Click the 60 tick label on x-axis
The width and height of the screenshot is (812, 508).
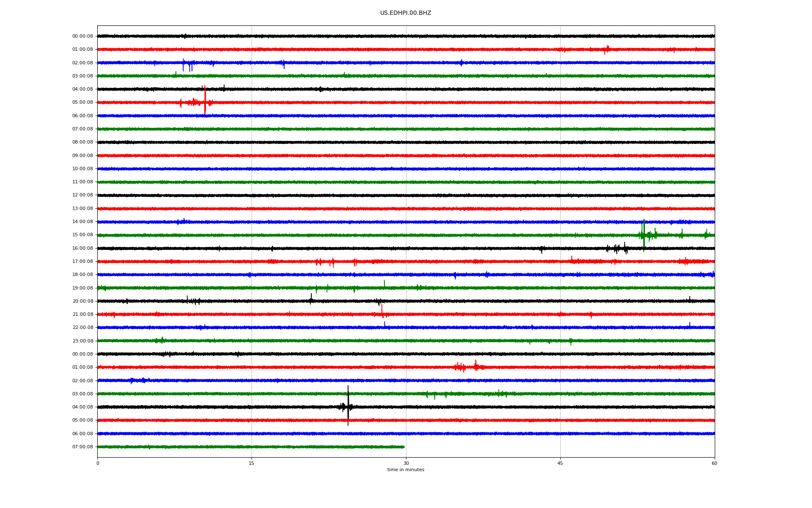tap(714, 463)
